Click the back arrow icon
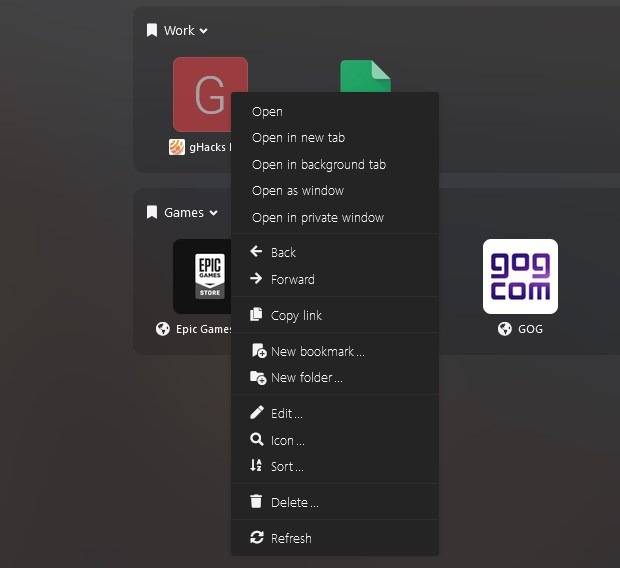The width and height of the screenshot is (620, 568). [x=256, y=251]
